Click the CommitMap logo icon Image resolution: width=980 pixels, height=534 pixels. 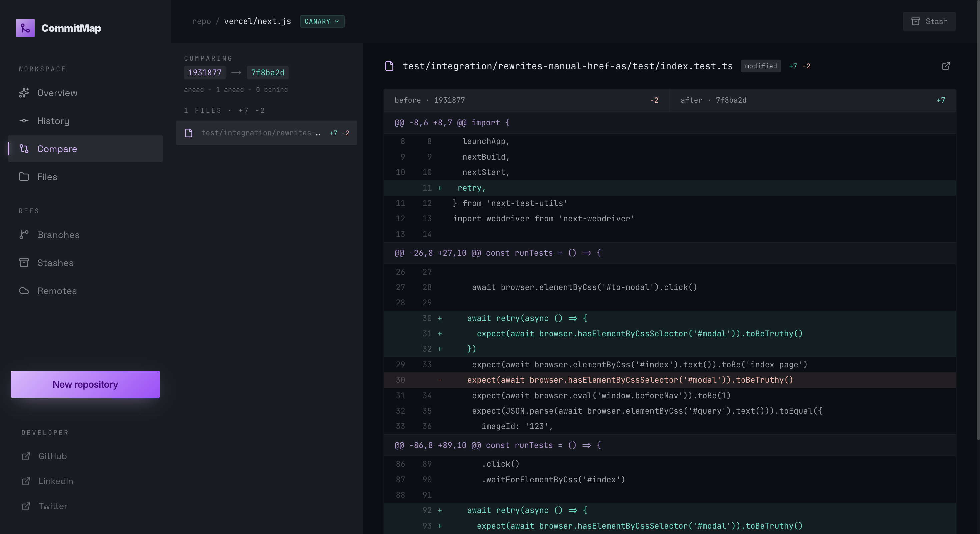25,28
